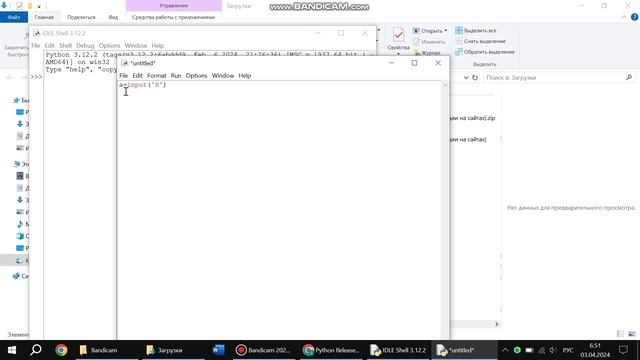Click the Поиск в: Загрузки search field
This screenshot has width=640, height=360.
point(559,78)
